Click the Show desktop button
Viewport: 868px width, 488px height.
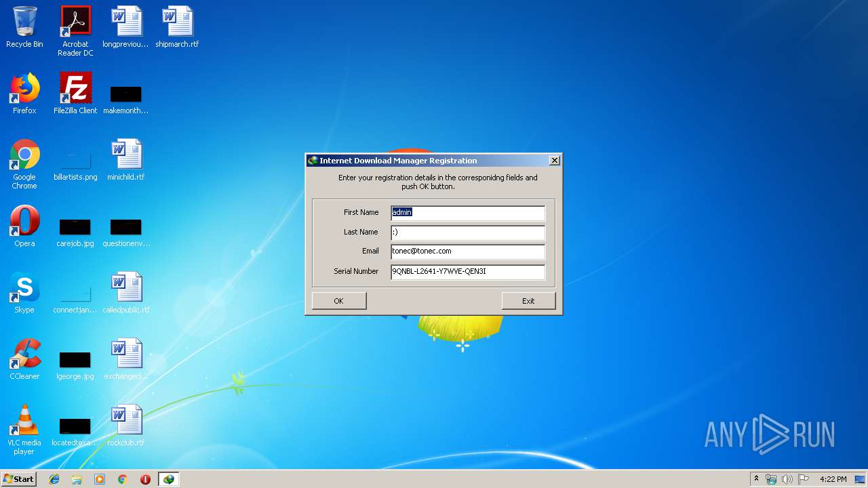tap(861, 479)
